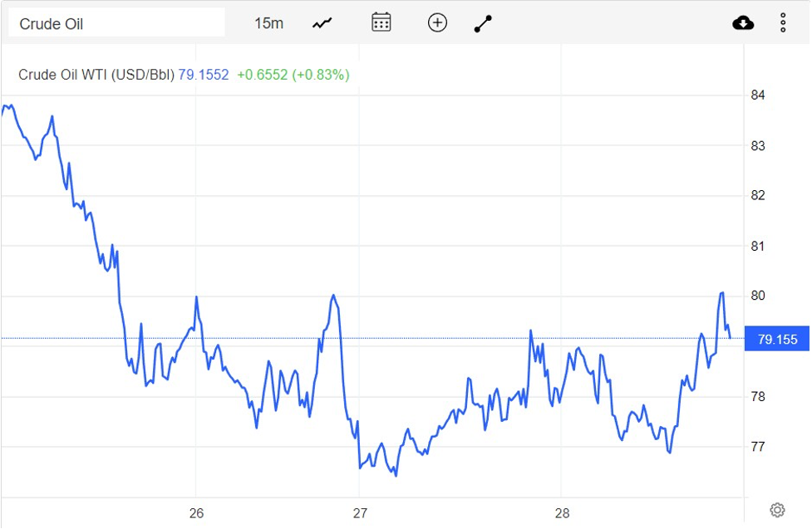Image resolution: width=812 pixels, height=529 pixels.
Task: Add a comparison with the plus icon
Action: pos(437,23)
